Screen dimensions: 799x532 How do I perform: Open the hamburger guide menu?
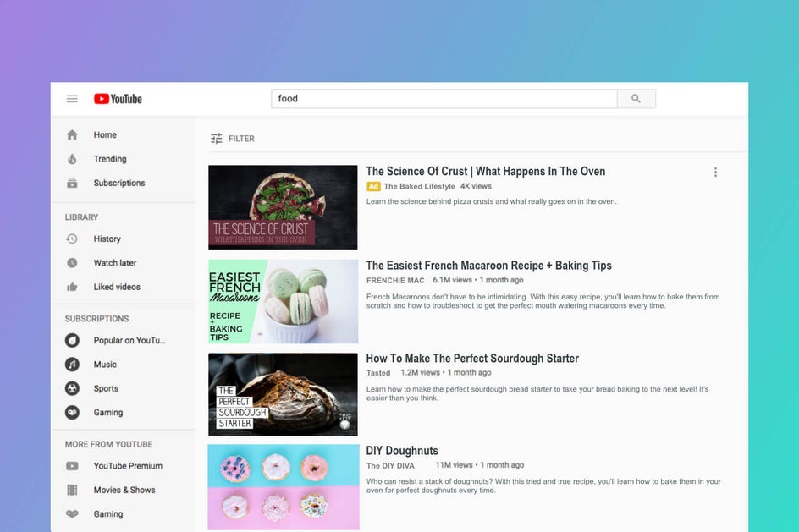[72, 99]
